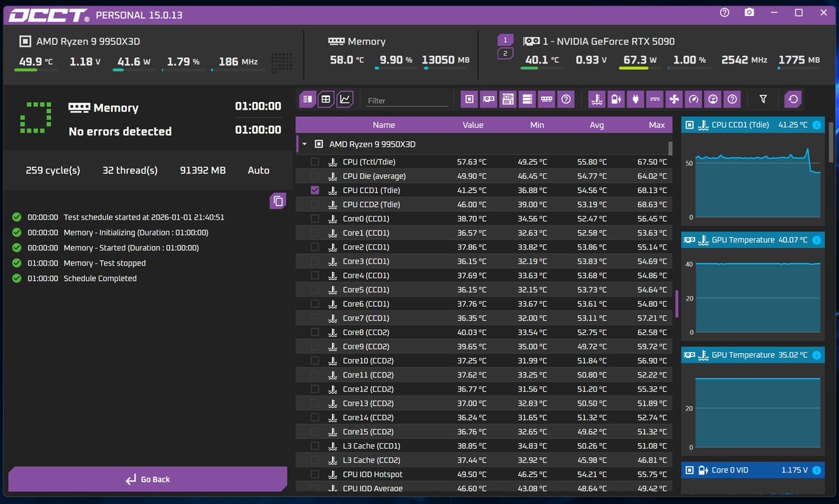839x504 pixels.
Task: Toggle the CPU sensor filter icon
Action: (469, 99)
